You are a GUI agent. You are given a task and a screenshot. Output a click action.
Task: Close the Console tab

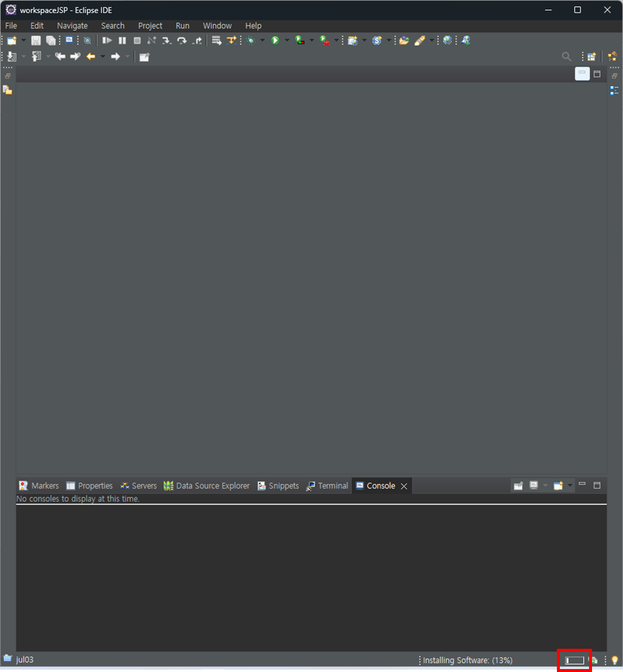point(404,486)
